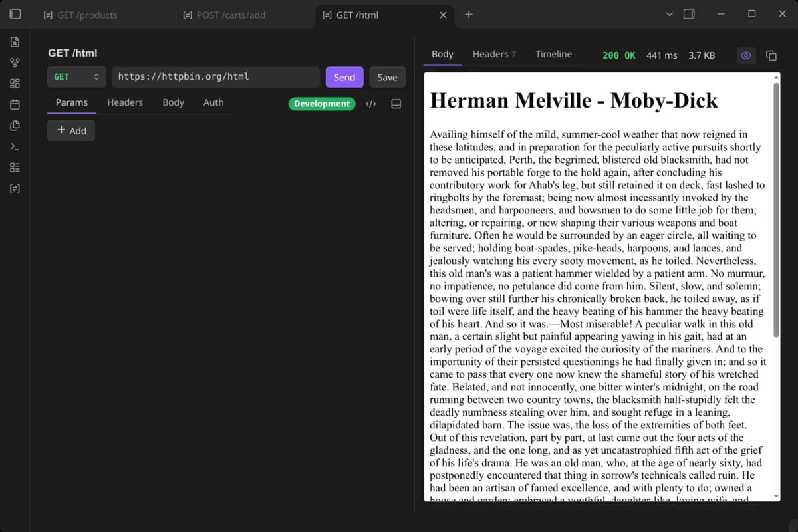Toggle the left sidebar panel icon
Image resolution: width=798 pixels, height=532 pixels.
pos(15,14)
